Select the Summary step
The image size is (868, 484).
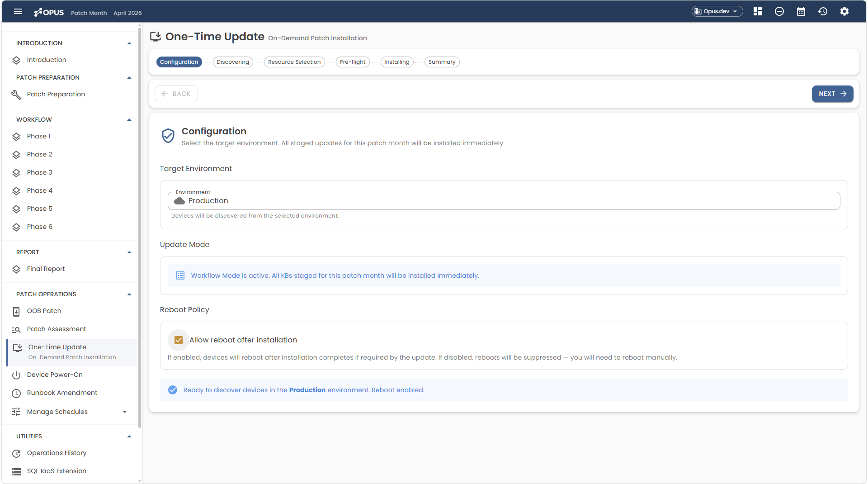coord(442,62)
